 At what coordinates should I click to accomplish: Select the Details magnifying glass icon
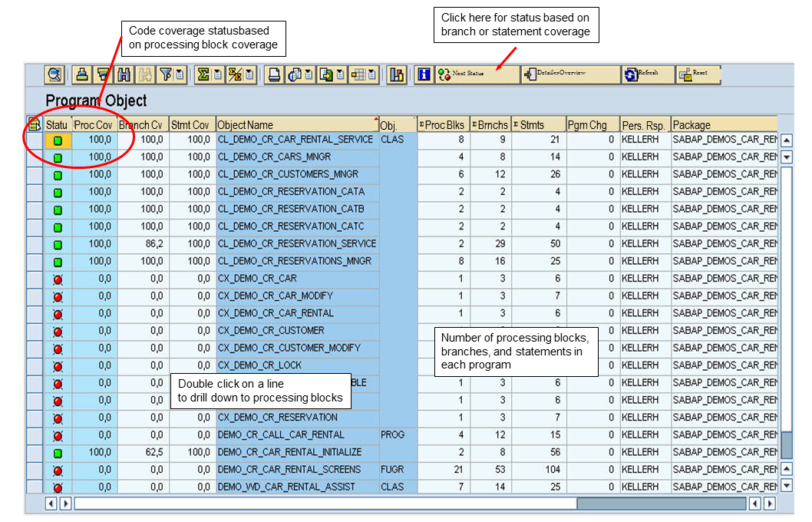coord(56,74)
